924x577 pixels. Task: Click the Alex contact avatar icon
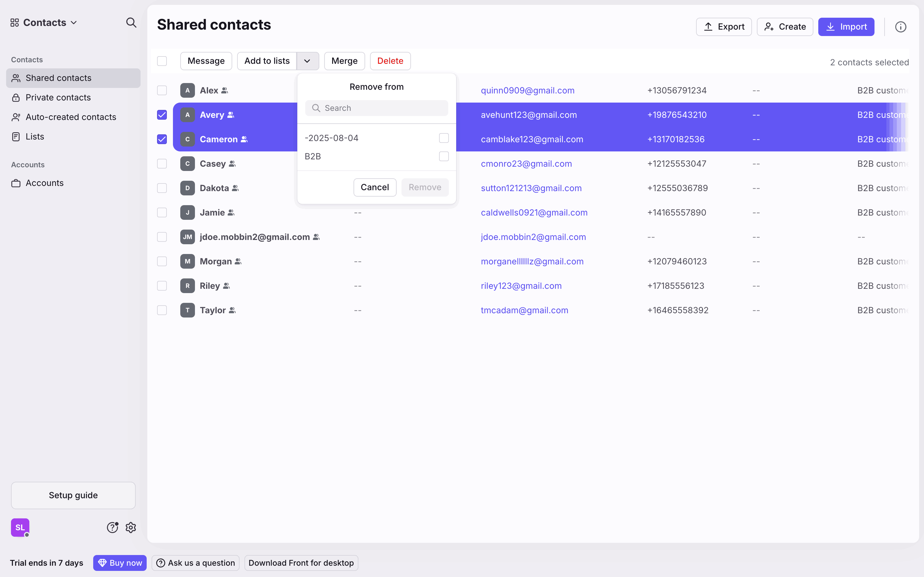click(x=188, y=90)
